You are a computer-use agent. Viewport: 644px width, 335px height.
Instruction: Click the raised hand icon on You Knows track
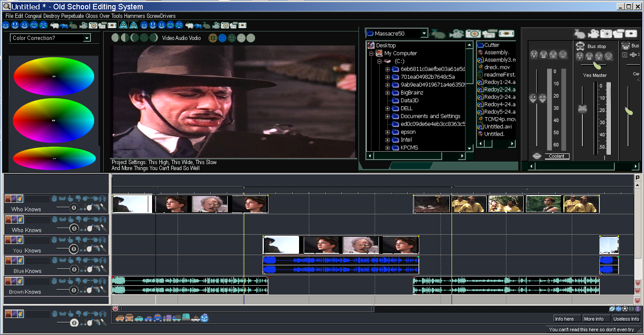tap(54, 240)
